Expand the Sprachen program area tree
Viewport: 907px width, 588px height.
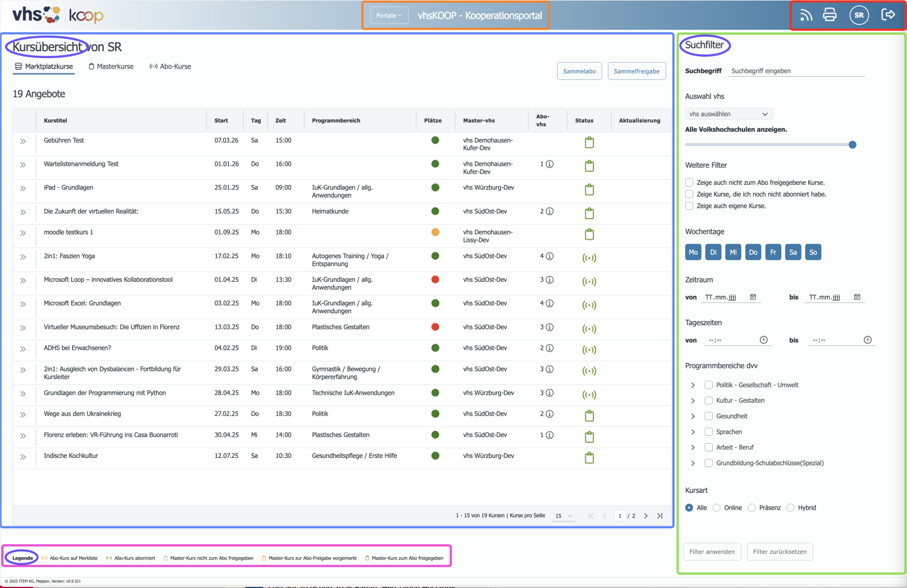pos(693,432)
